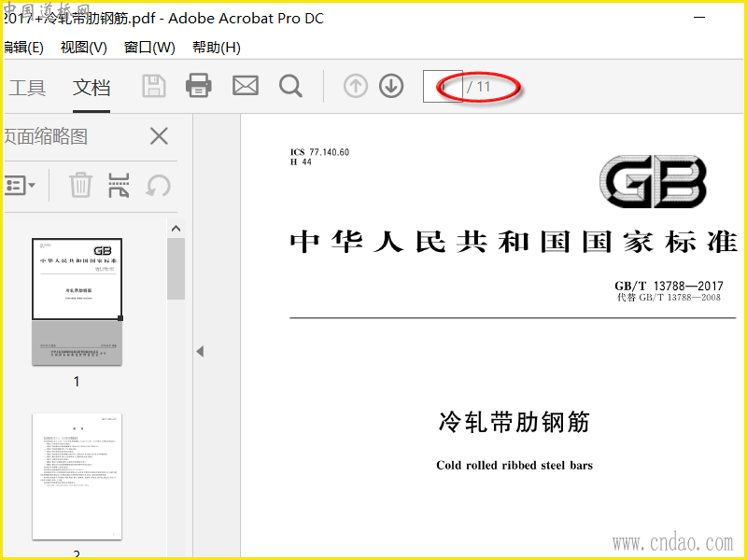
Task: Click the insert page break scissors icon
Action: (x=119, y=185)
